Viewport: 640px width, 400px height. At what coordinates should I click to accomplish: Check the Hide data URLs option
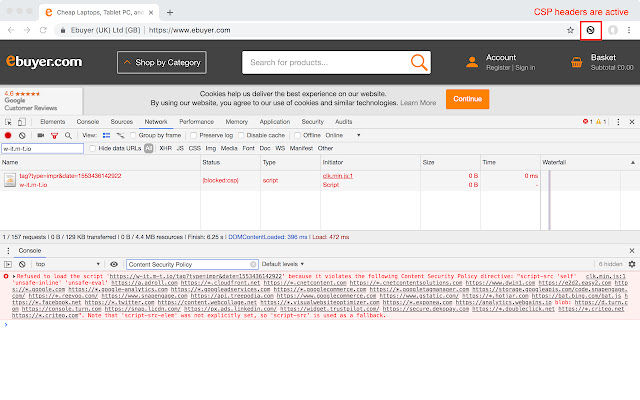tap(92, 148)
